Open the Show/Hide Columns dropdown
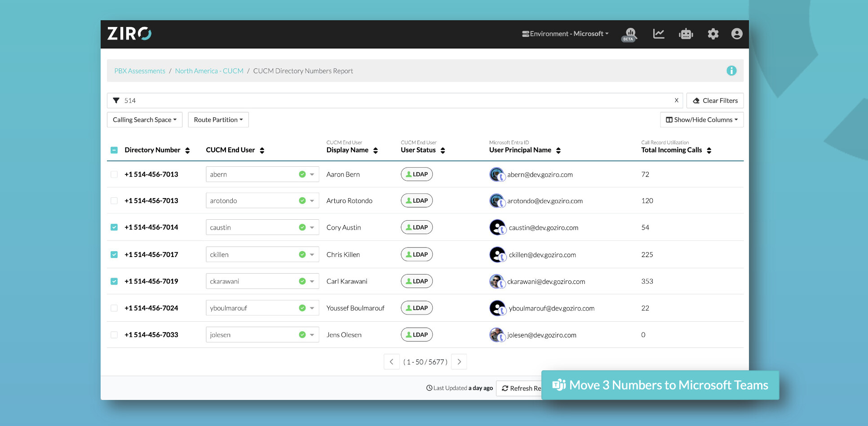The width and height of the screenshot is (868, 426). (x=702, y=120)
